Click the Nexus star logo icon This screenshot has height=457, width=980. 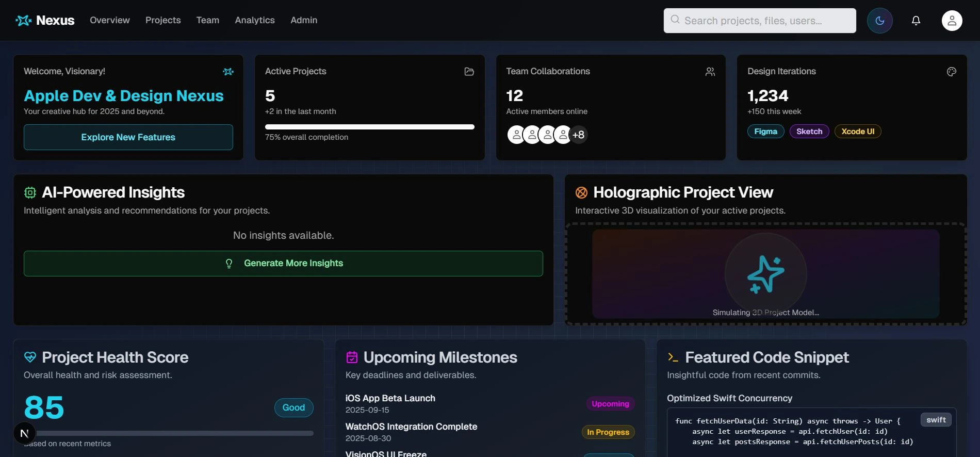coord(24,20)
